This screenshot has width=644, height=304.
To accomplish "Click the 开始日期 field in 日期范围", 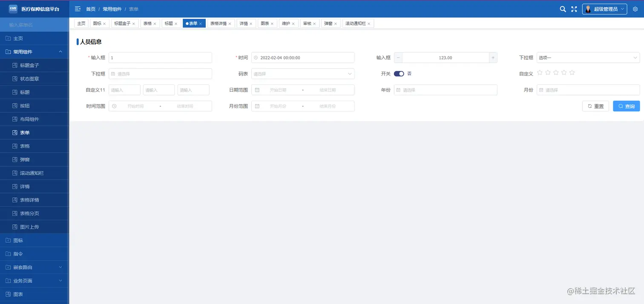I will (x=278, y=90).
